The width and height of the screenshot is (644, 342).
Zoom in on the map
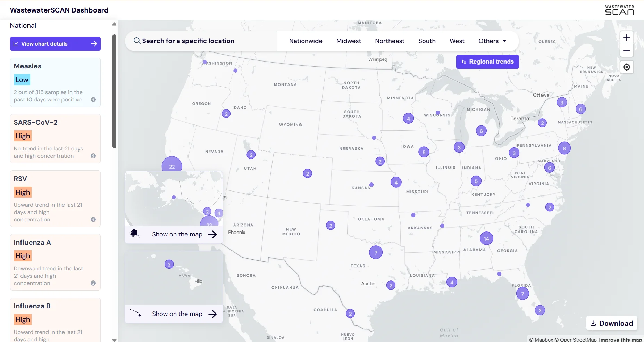click(x=627, y=38)
